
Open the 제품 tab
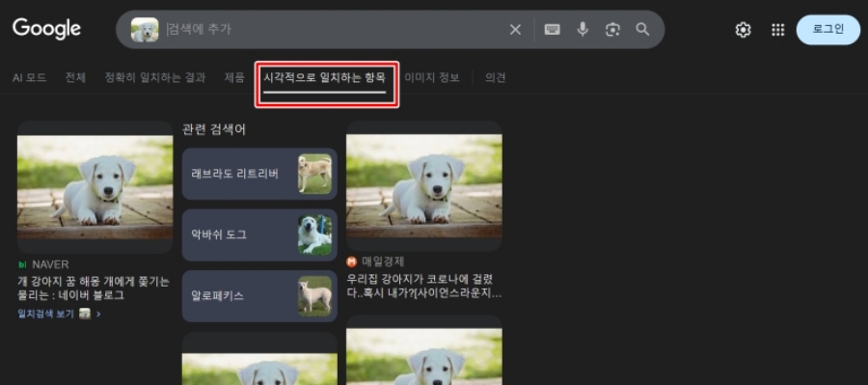234,77
